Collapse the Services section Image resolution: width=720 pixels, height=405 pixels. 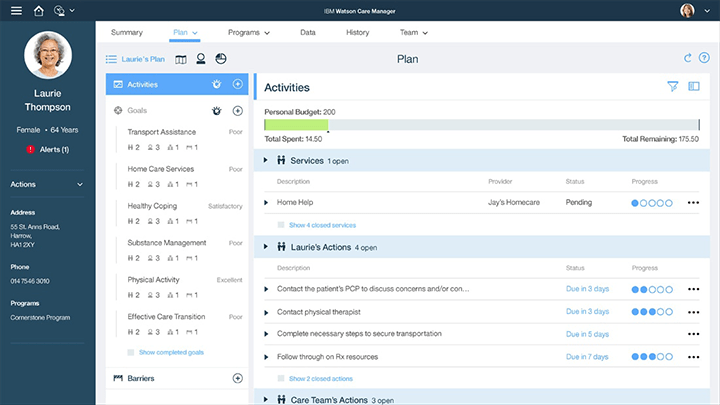266,161
